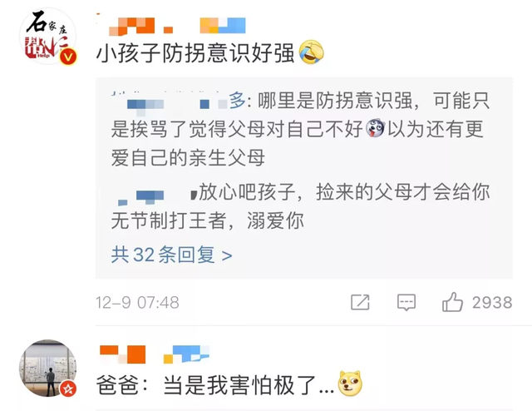Open the comment reply bubble icon
This screenshot has height=411, width=532.
click(406, 302)
